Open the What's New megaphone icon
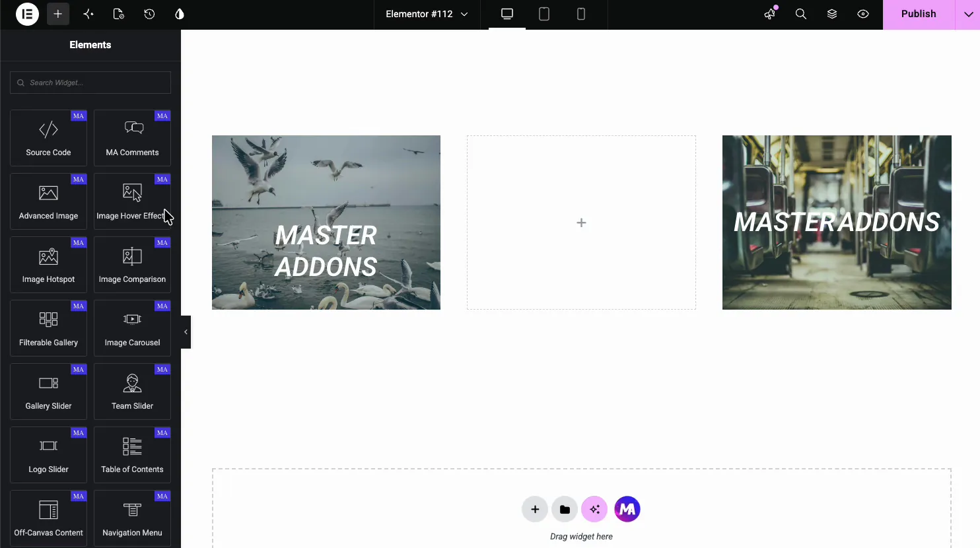Screen dimensions: 980x548 [x=770, y=14]
